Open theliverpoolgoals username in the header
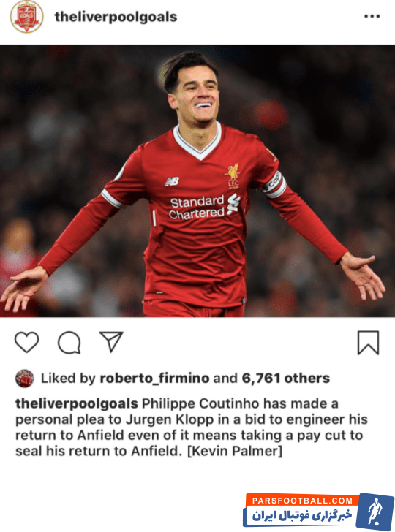Screen dimensions: 395x532 116,17
